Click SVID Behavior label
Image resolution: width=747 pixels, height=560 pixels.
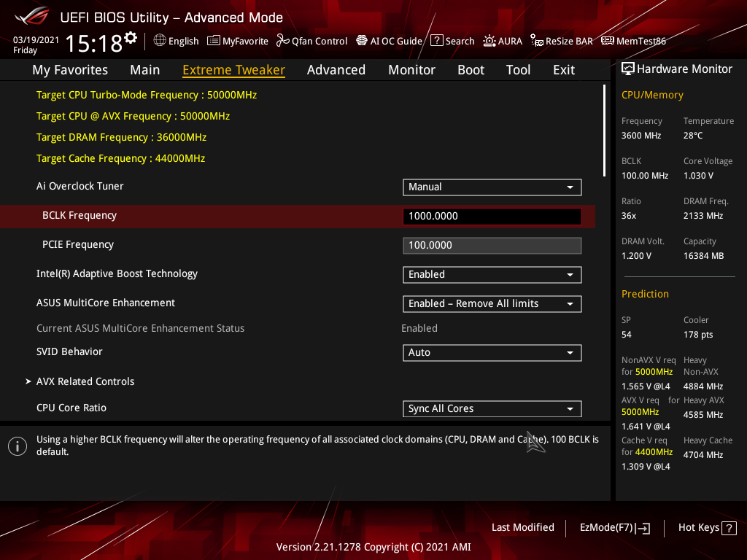pyautogui.click(x=69, y=351)
